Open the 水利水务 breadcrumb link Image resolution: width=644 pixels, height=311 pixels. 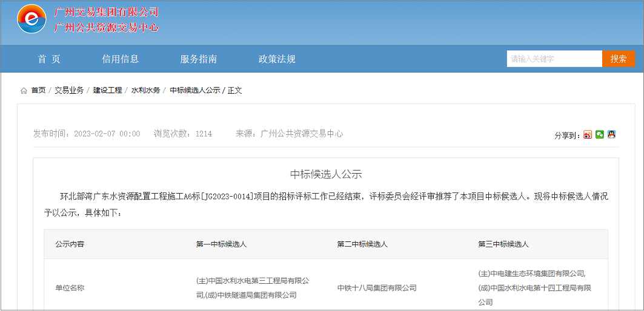point(145,90)
